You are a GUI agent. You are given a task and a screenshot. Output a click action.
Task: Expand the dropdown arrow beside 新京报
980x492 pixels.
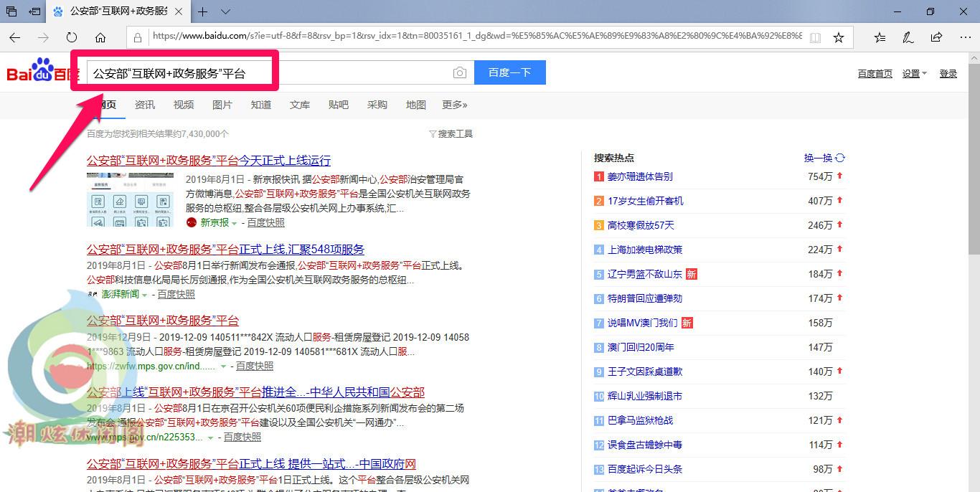234,223
